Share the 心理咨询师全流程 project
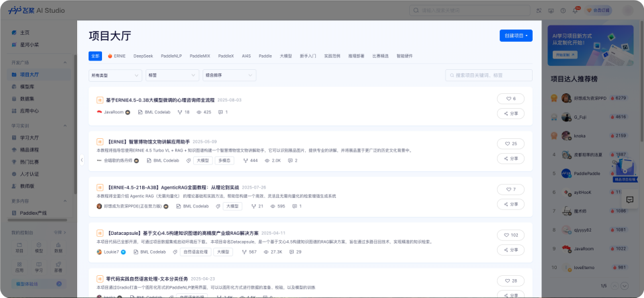Screen dimensions: 644x298 click(511, 113)
